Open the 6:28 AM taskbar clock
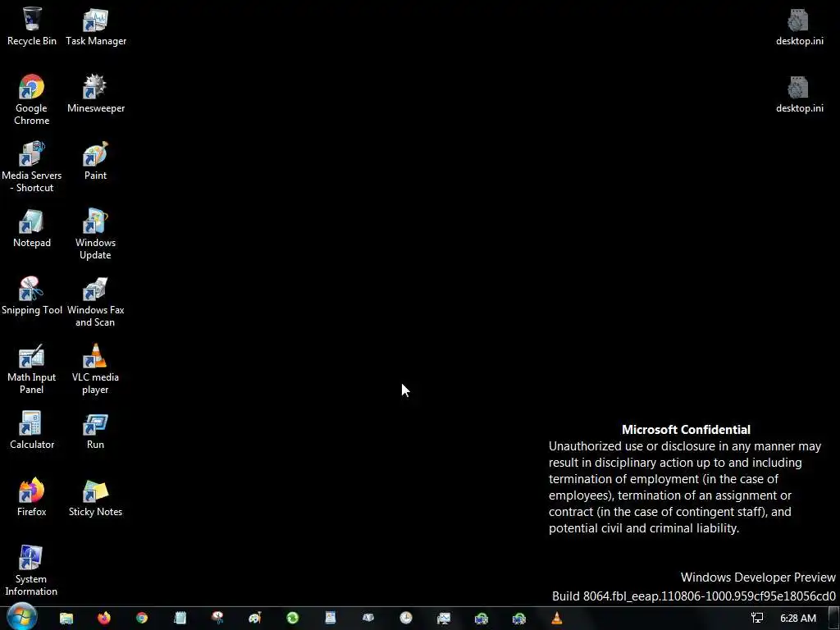This screenshot has width=840, height=630. [798, 619]
